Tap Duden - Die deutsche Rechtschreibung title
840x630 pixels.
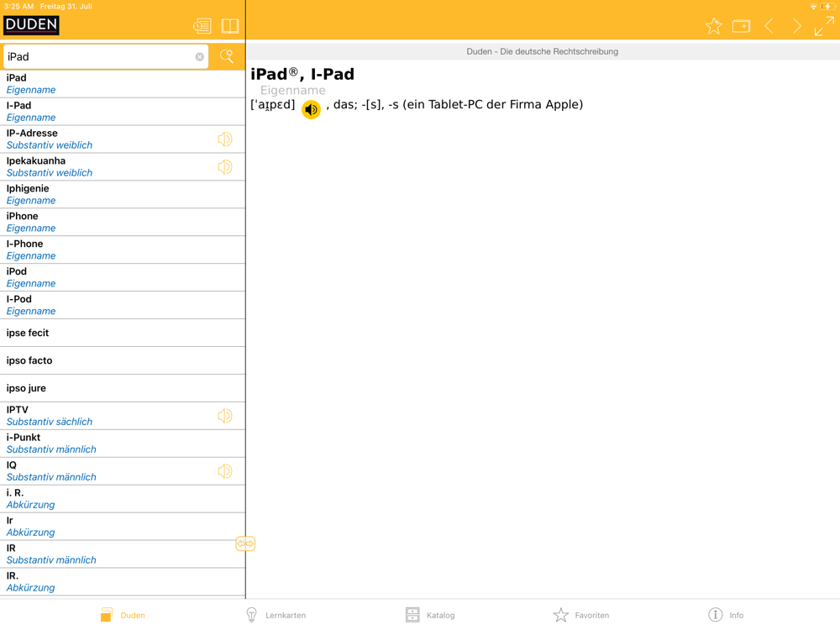click(542, 51)
